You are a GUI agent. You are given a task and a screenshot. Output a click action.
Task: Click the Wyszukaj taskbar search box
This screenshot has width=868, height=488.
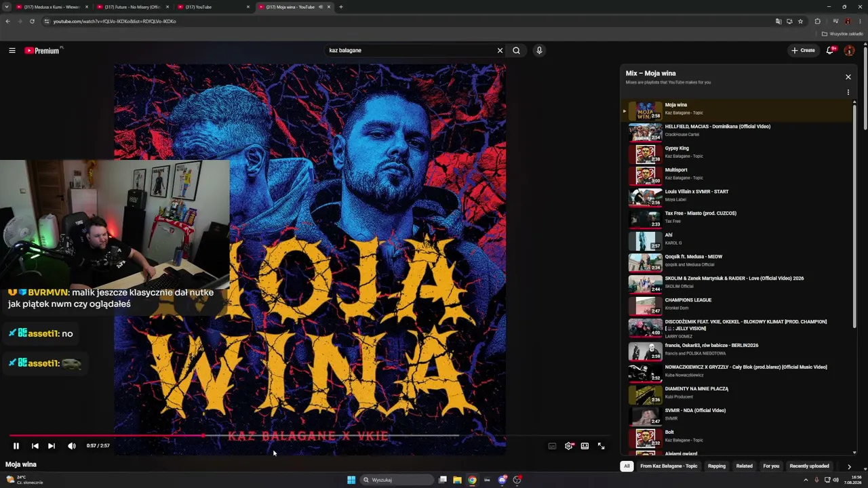(x=397, y=480)
